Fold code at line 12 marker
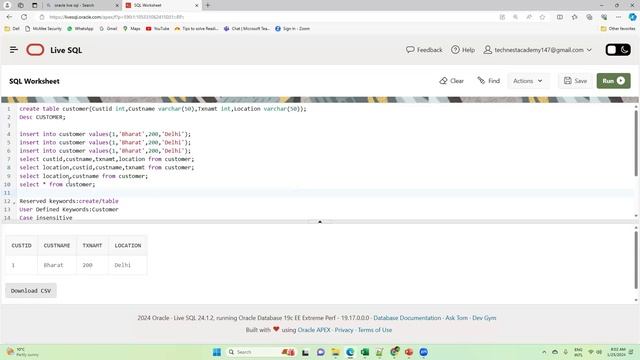The width and height of the screenshot is (640, 360). [14, 202]
